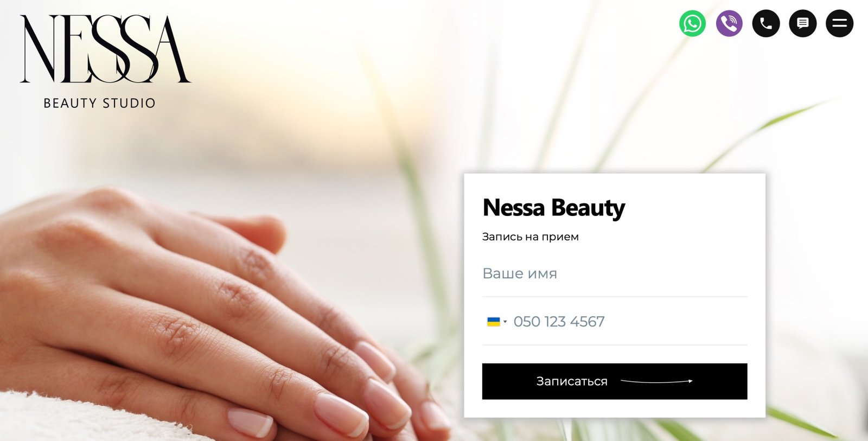The image size is (868, 441).
Task: Click the "Запись на прием" subtitle
Action: point(530,237)
